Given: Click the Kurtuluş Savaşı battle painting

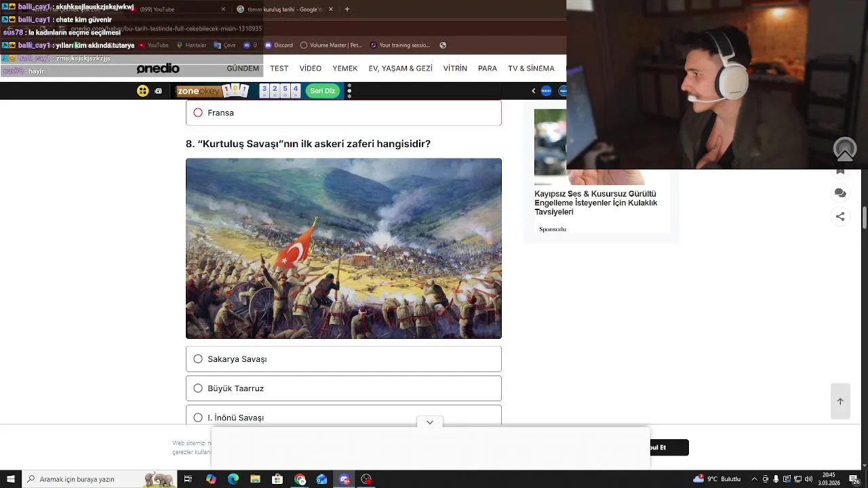Looking at the screenshot, I should [x=343, y=248].
